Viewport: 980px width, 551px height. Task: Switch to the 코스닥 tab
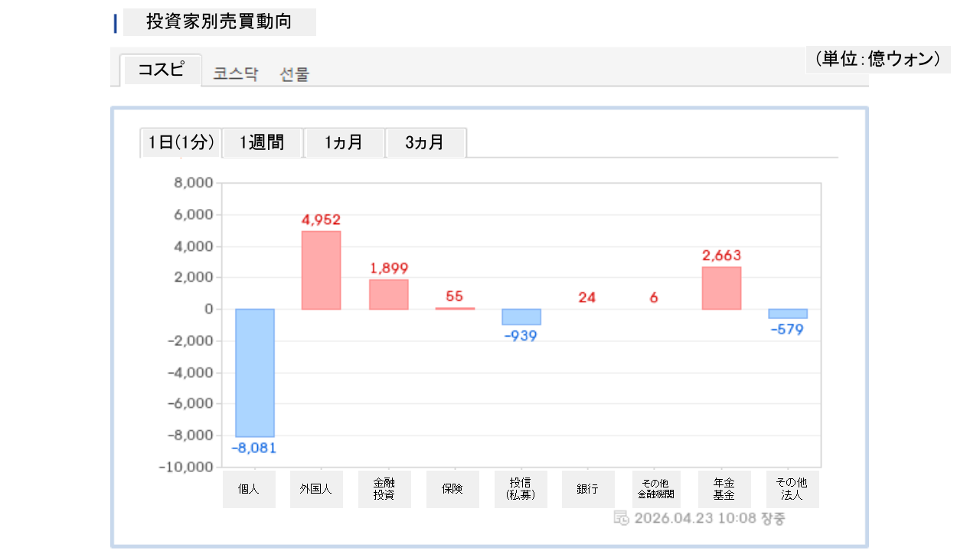(236, 74)
